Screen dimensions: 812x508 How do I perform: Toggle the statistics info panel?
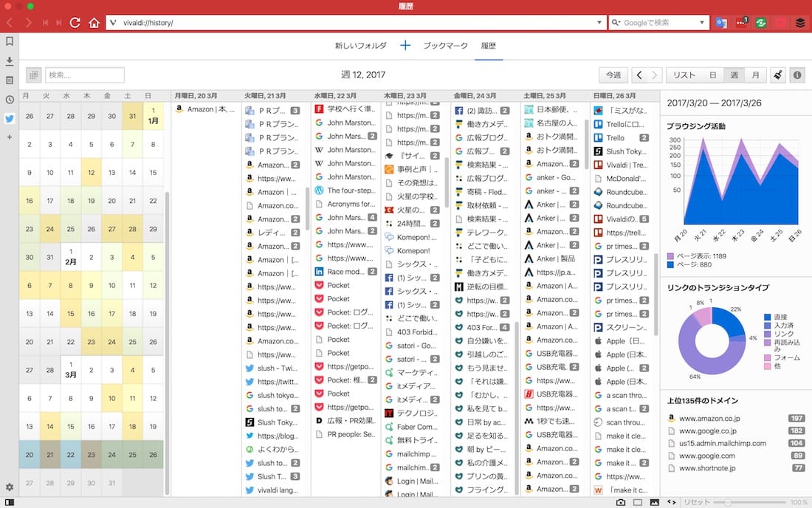pos(797,75)
